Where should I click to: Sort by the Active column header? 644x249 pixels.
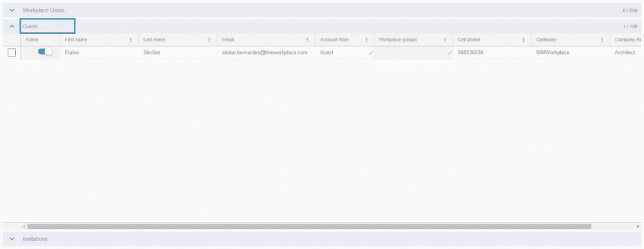point(31,40)
